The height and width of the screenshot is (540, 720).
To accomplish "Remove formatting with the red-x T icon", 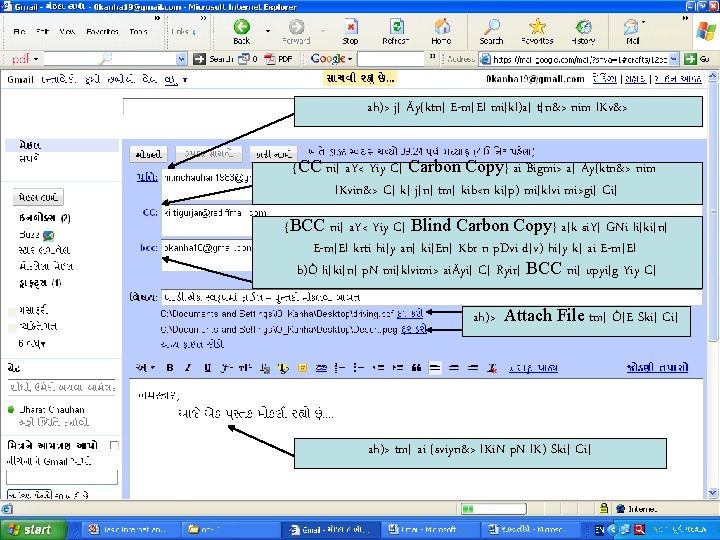I will click(x=492, y=367).
